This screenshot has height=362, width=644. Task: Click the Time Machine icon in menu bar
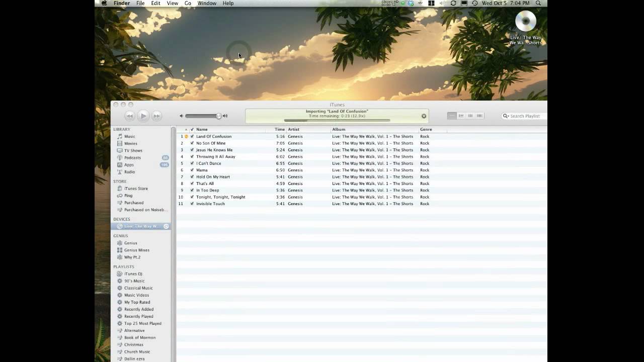474,3
